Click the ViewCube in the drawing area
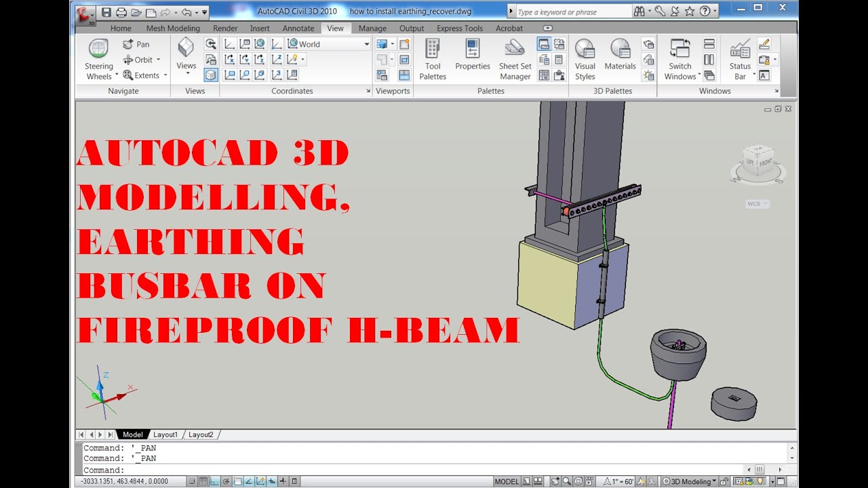 tap(757, 163)
